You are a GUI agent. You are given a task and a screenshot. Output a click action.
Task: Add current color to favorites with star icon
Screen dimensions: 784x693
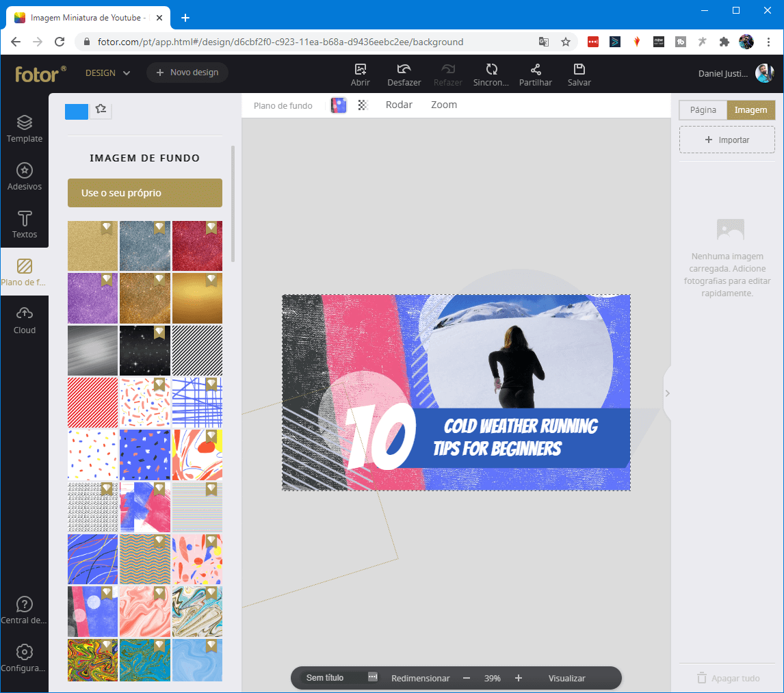click(x=101, y=111)
